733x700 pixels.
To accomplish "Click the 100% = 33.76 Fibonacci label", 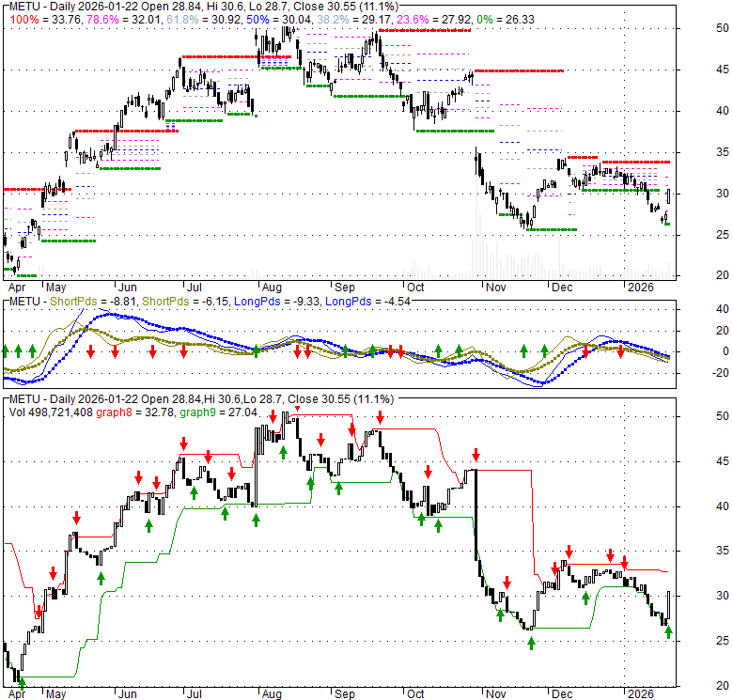I will point(46,20).
